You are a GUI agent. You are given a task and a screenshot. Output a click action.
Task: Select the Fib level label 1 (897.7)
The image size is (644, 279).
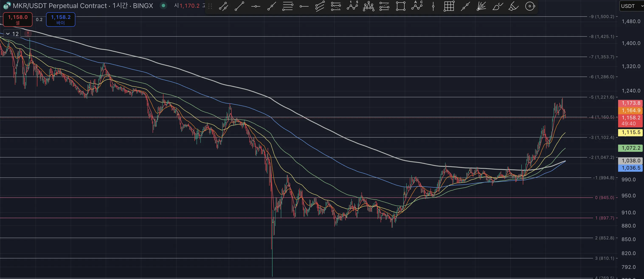605,218
